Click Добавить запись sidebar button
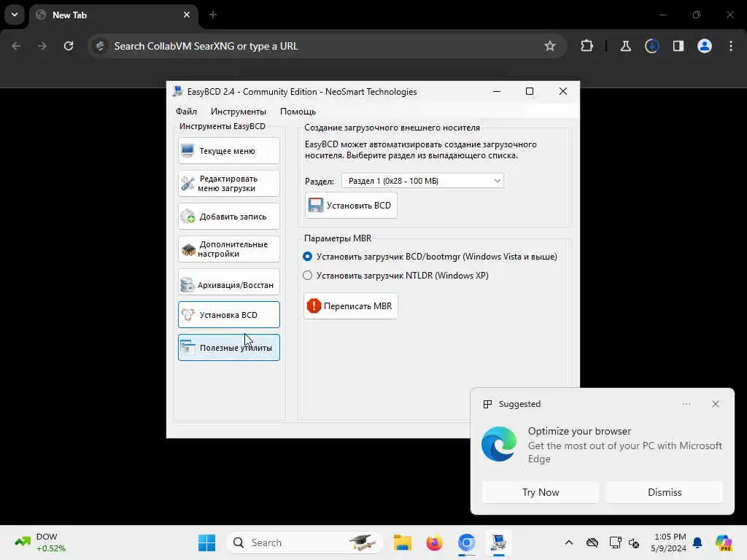Image resolution: width=747 pixels, height=560 pixels. [x=228, y=217]
